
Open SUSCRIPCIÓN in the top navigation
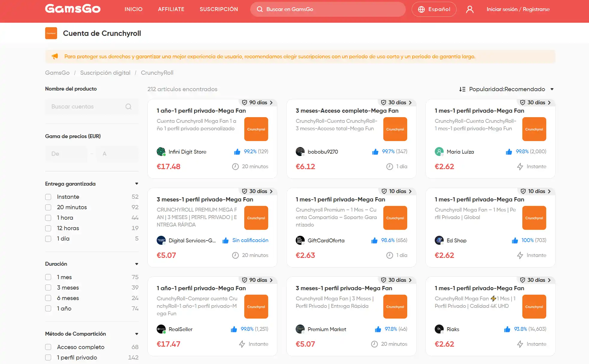pos(219,9)
